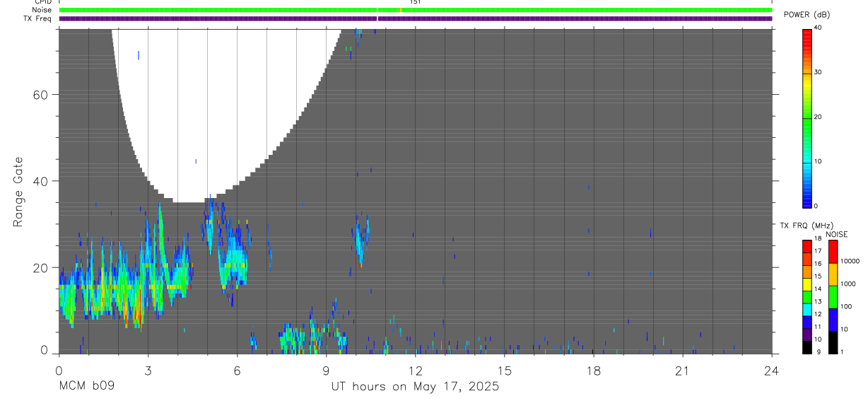Click the 10 value on NOISE legend
868x401 pixels.
844,329
